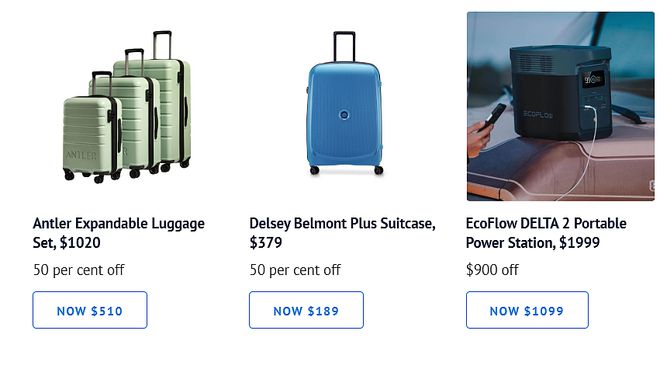Image resolution: width=660 pixels, height=369 pixels.
Task: Click the smartphone held in hand
Action: pos(494,117)
